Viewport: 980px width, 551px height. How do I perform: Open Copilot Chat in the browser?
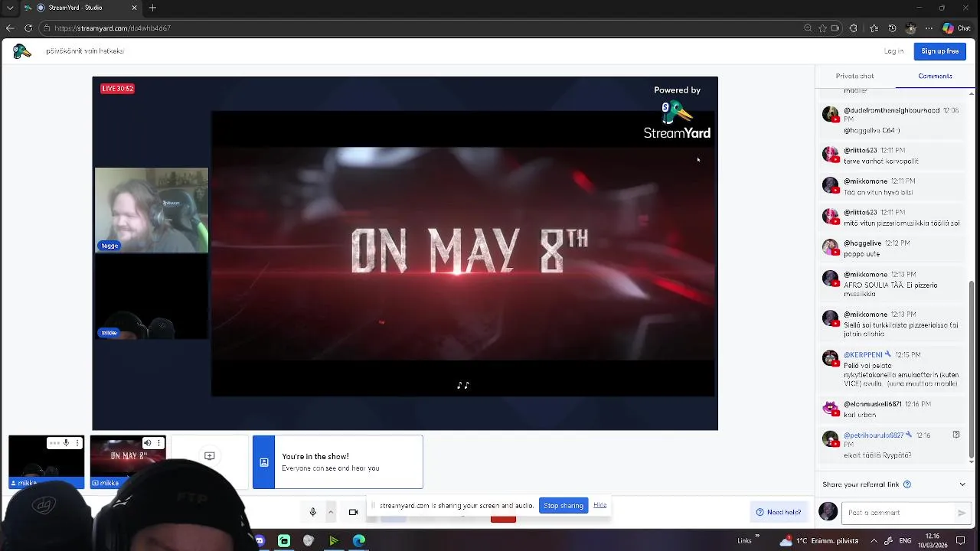[957, 28]
